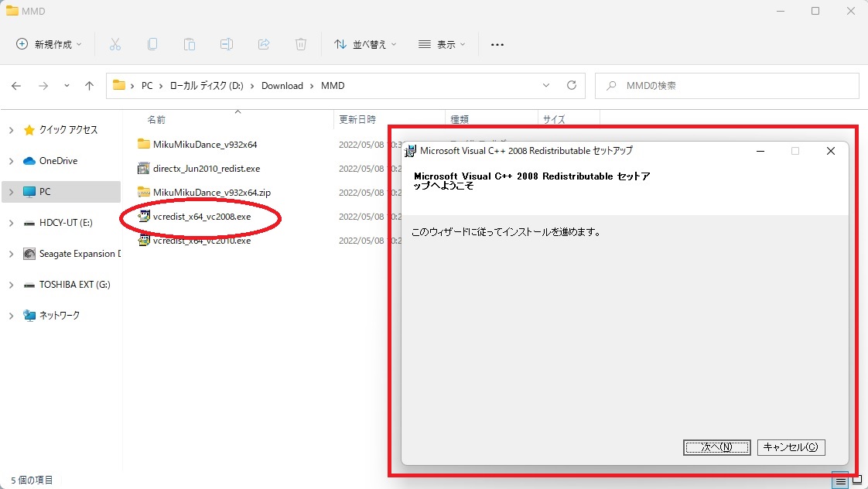The image size is (868, 489).
Task: Select the vcredist_x64_vc2010.exe installer icon
Action: click(x=144, y=241)
